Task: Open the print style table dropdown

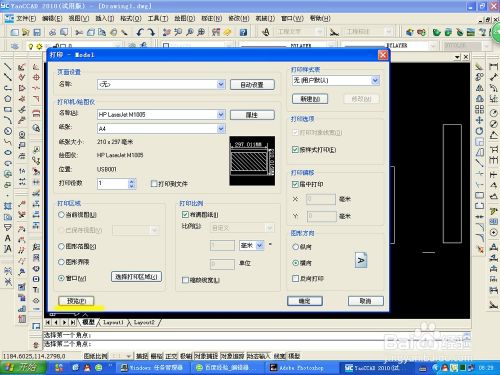Action: click(x=375, y=80)
